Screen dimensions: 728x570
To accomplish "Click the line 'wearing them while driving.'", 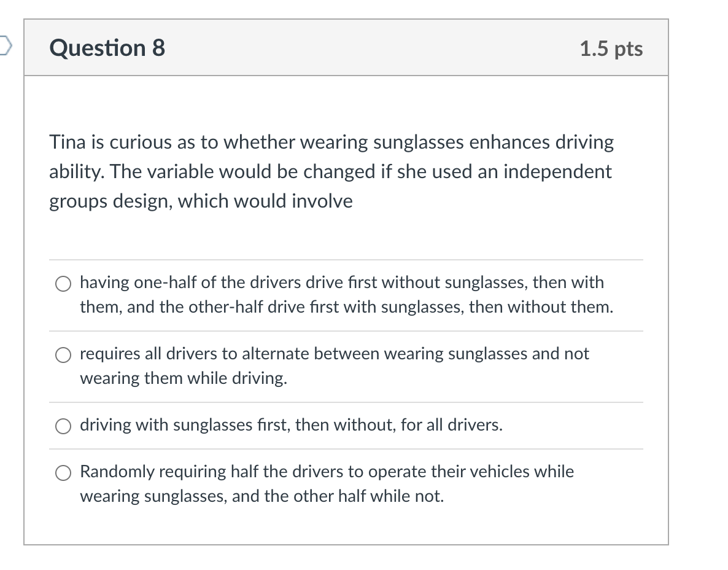I will [184, 378].
